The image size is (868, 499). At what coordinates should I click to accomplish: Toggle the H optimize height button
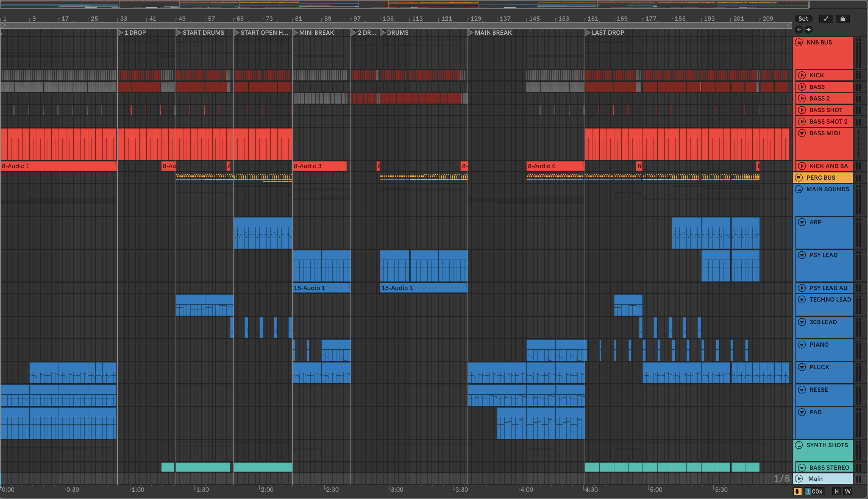pos(837,491)
